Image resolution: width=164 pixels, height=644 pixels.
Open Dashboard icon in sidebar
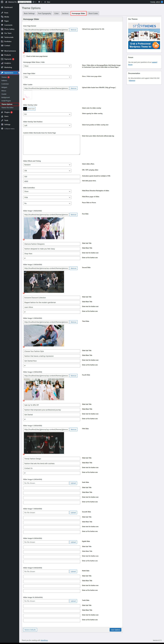2,7
